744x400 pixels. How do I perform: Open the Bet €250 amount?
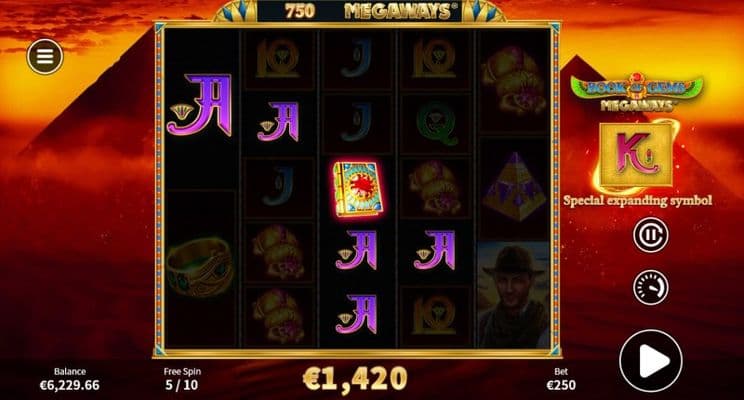pos(561,379)
